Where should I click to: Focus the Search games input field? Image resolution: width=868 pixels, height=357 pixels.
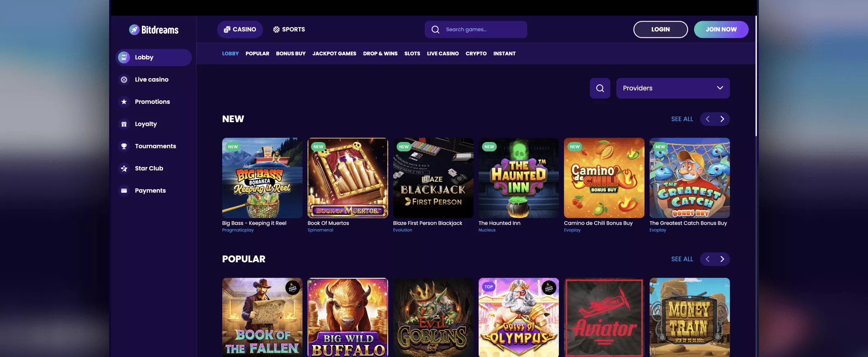(476, 30)
